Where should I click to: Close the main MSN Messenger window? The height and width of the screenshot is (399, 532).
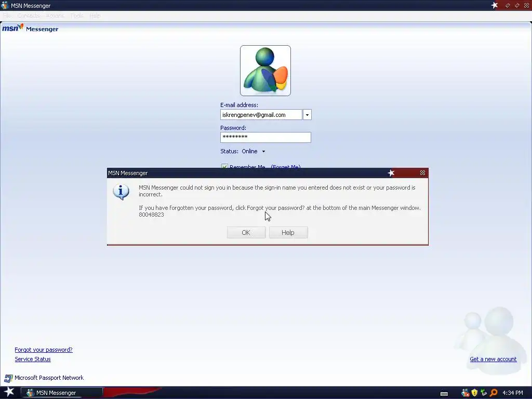pos(526,5)
